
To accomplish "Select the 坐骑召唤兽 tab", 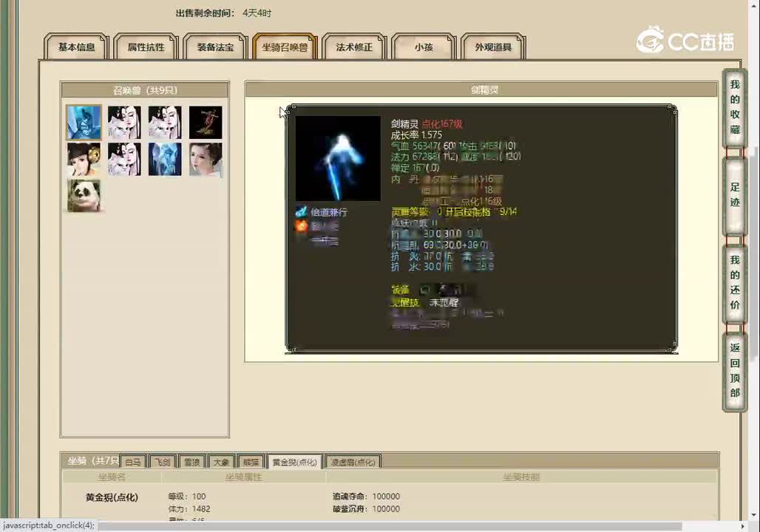I will (285, 47).
